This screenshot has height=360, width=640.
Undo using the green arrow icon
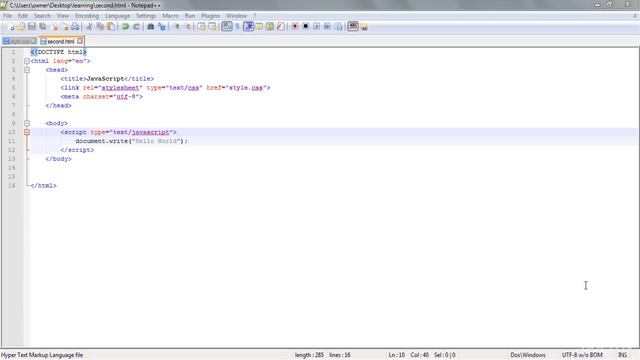point(125,27)
